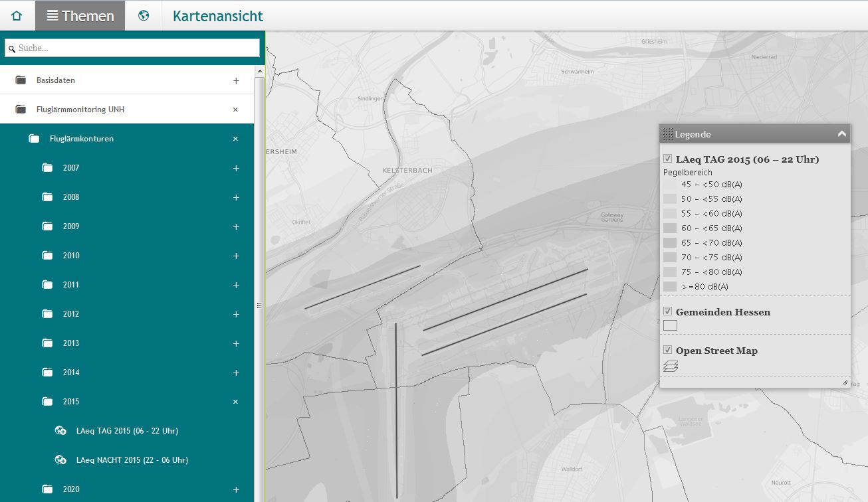
Task: Open the Themen tab
Action: (80, 16)
